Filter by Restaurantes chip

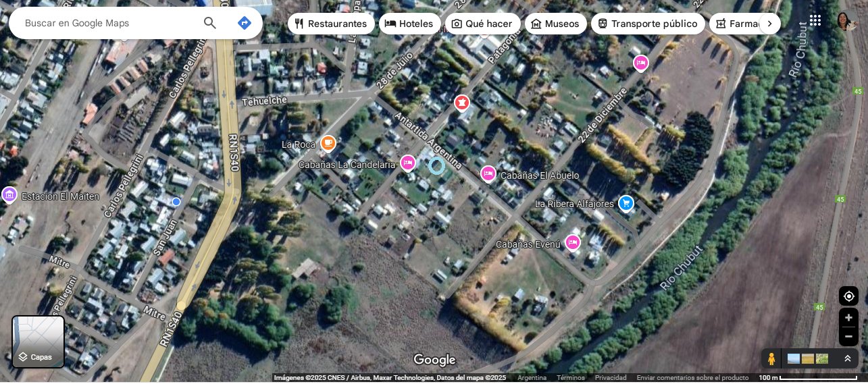[x=331, y=24]
